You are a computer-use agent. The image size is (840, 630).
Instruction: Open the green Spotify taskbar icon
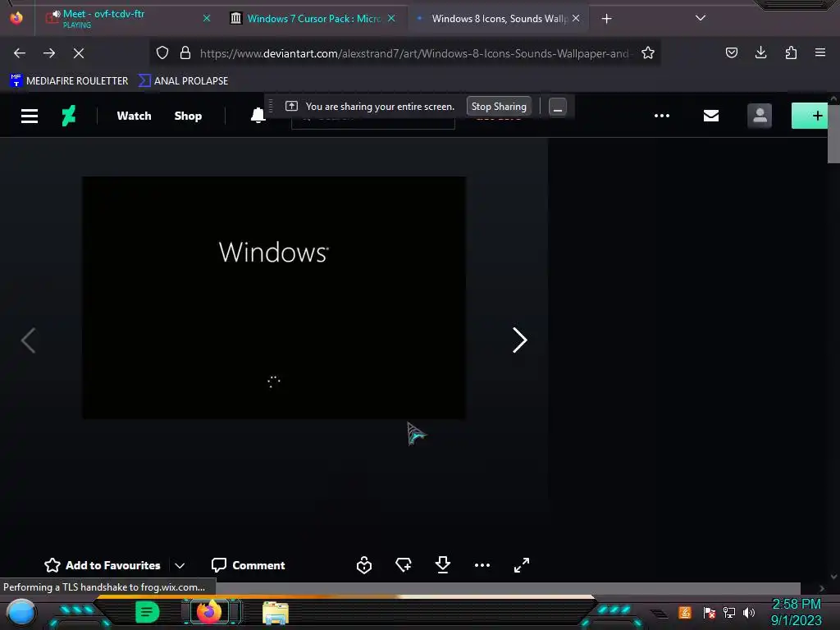coord(148,612)
